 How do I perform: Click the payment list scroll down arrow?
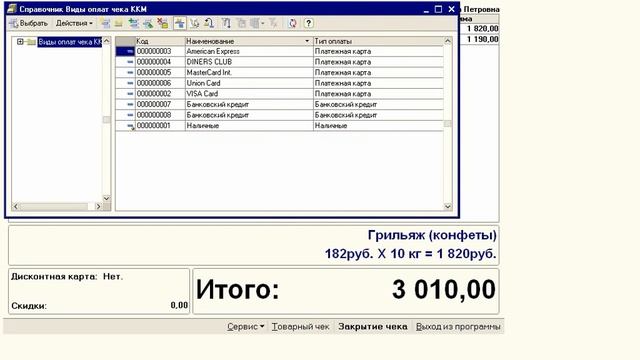[x=448, y=207]
